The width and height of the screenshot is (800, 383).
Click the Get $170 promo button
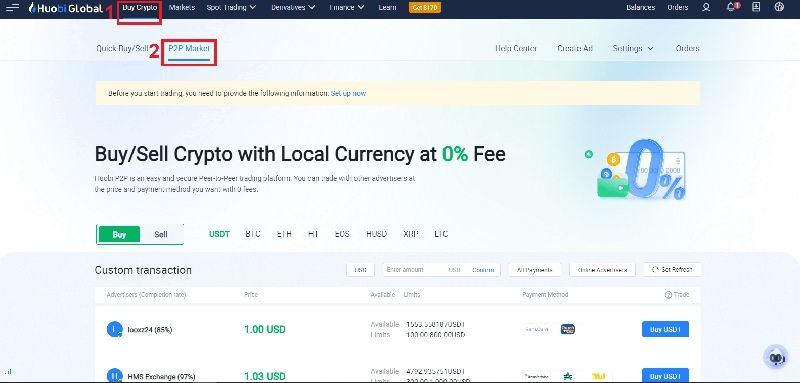tap(425, 8)
